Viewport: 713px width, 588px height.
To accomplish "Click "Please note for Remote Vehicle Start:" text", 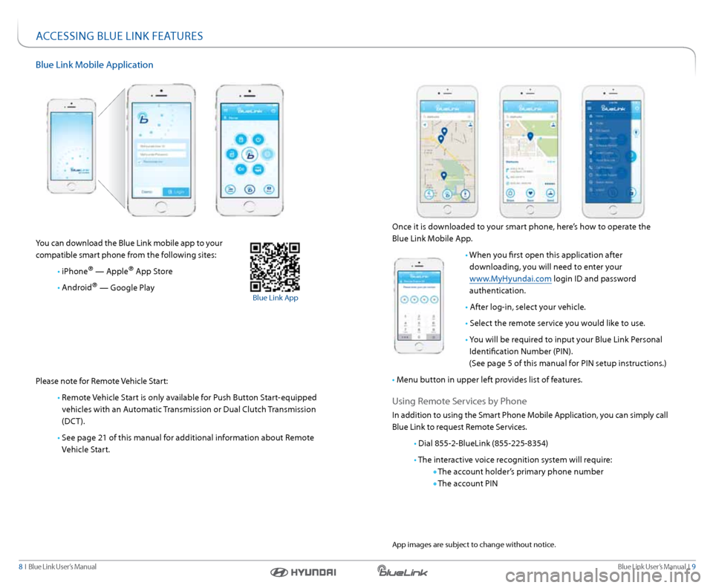I will click(102, 381).
